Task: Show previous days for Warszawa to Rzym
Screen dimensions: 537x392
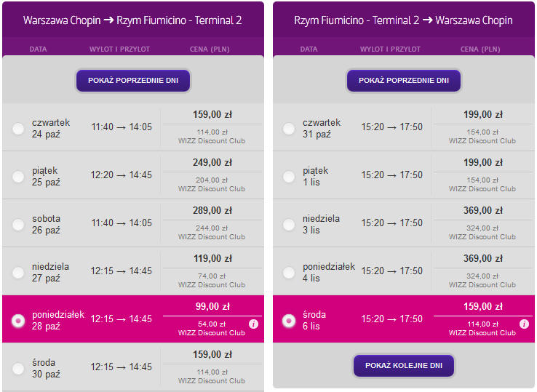Action: (x=133, y=81)
